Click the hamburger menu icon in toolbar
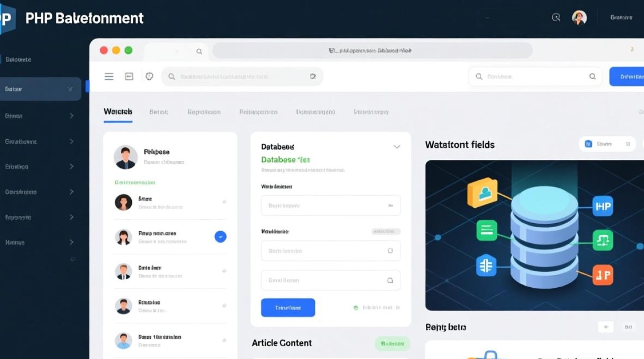 click(109, 77)
